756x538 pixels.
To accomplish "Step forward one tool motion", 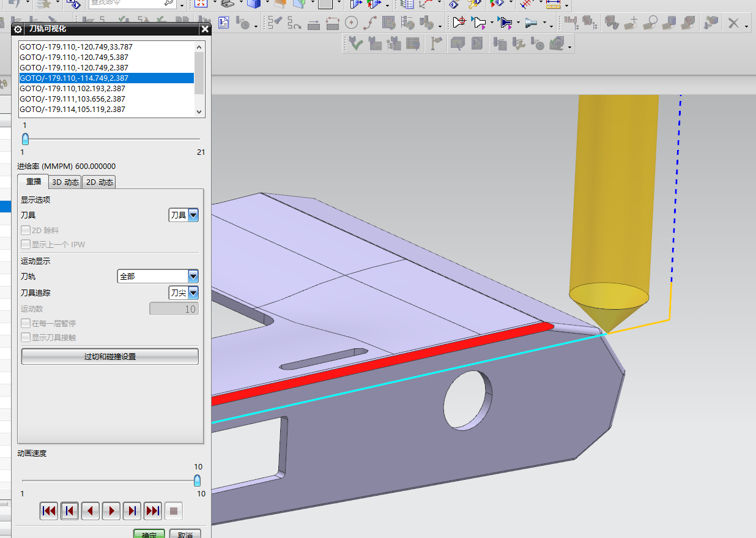I will [132, 510].
